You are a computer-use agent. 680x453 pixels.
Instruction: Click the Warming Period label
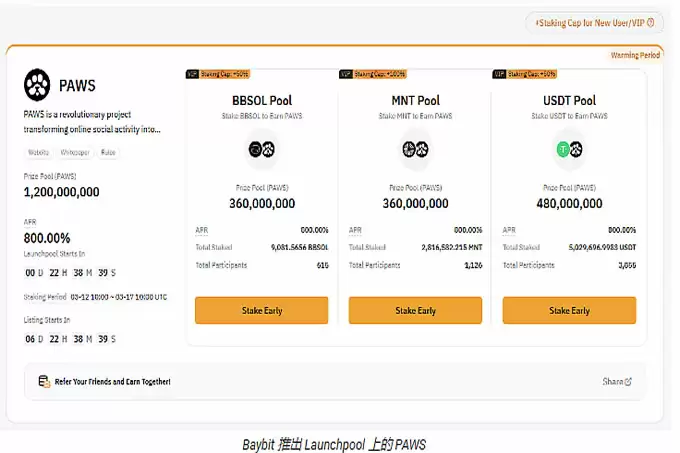tap(635, 55)
